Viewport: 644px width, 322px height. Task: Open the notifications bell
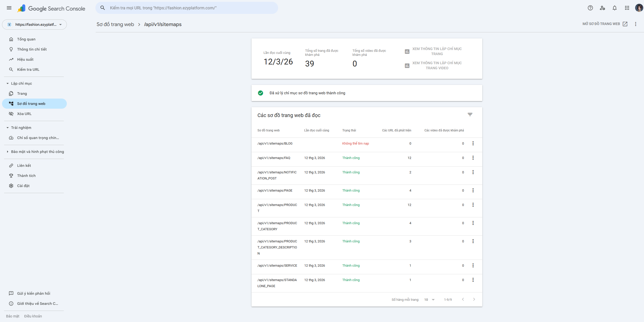click(x=614, y=8)
